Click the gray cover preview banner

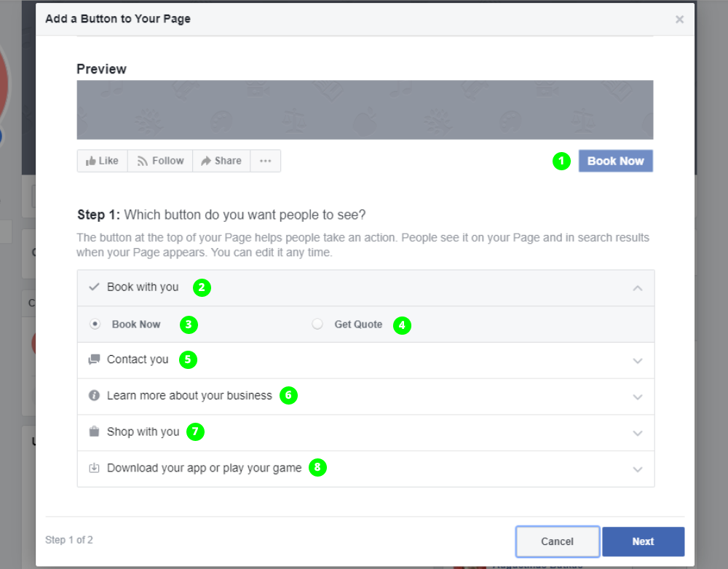(364, 109)
